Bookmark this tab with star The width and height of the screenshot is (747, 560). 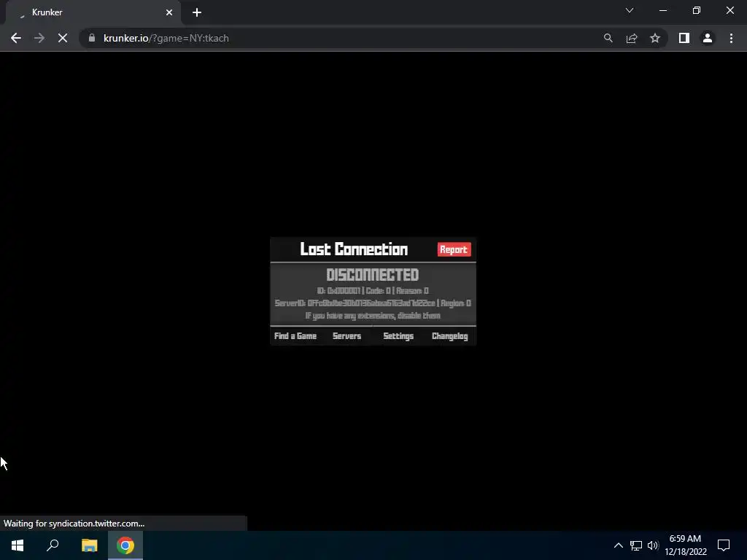(655, 38)
